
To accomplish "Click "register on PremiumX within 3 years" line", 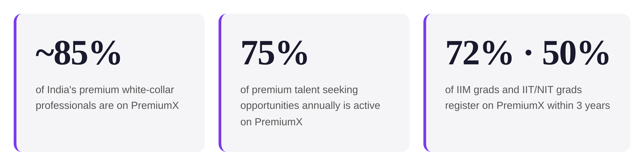I will pos(527,105).
